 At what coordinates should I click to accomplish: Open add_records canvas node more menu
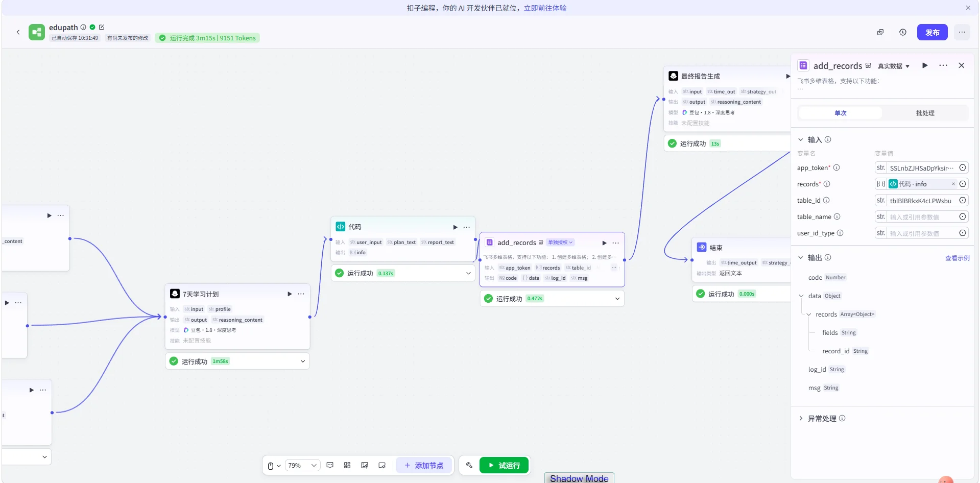[616, 243]
